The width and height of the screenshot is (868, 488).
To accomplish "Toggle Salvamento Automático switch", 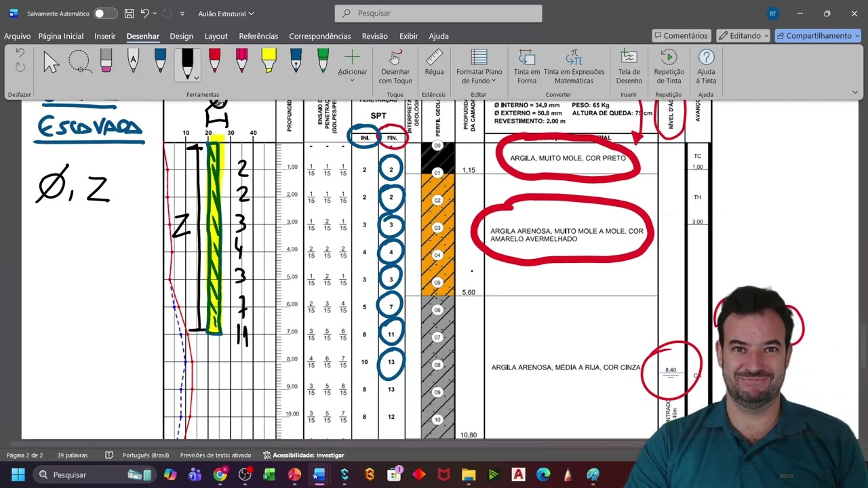I will [x=105, y=14].
